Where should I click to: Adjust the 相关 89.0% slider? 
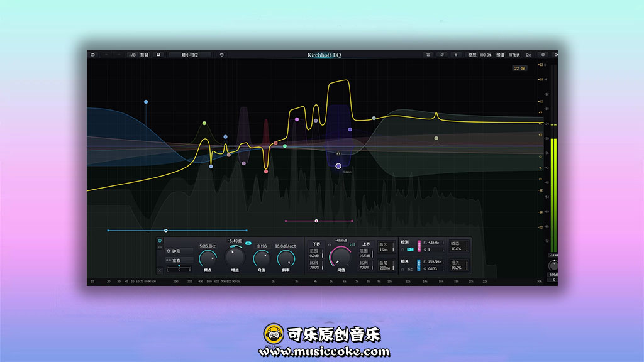pos(458,265)
